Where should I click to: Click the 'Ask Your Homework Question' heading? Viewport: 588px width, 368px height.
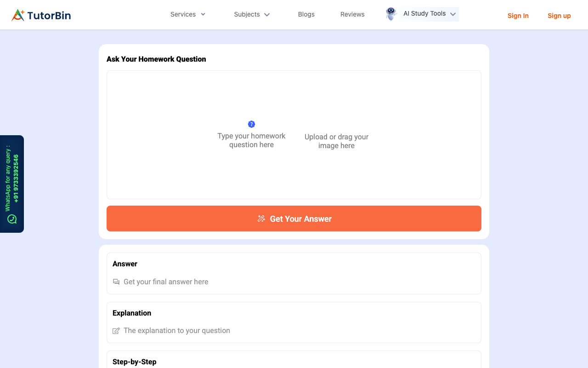tap(156, 59)
